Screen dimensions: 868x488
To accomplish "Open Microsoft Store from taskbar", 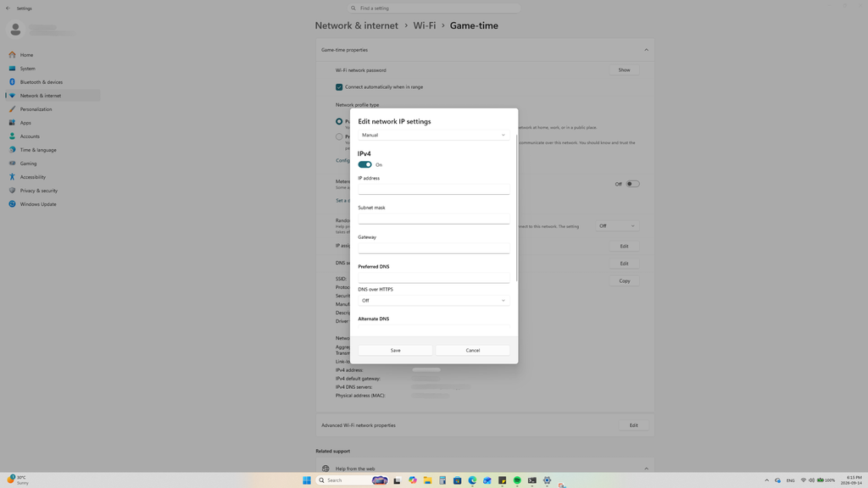I will click(x=457, y=480).
